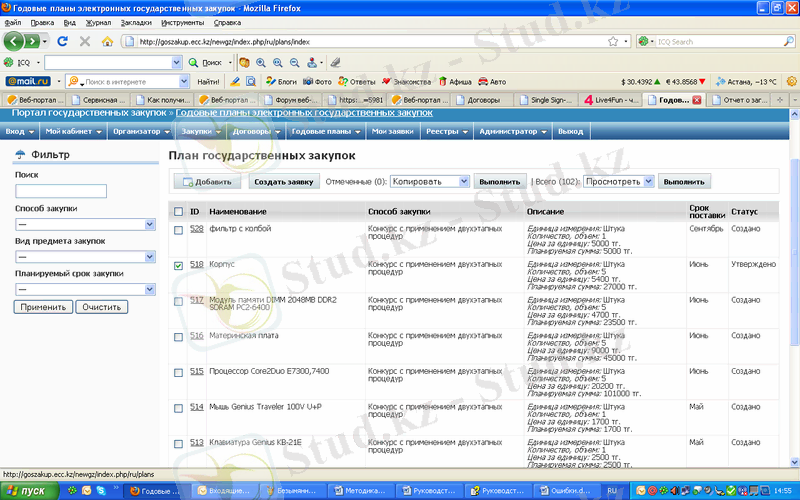The width and height of the screenshot is (800, 500).
Task: Click the Применить filter button
Action: 42,307
